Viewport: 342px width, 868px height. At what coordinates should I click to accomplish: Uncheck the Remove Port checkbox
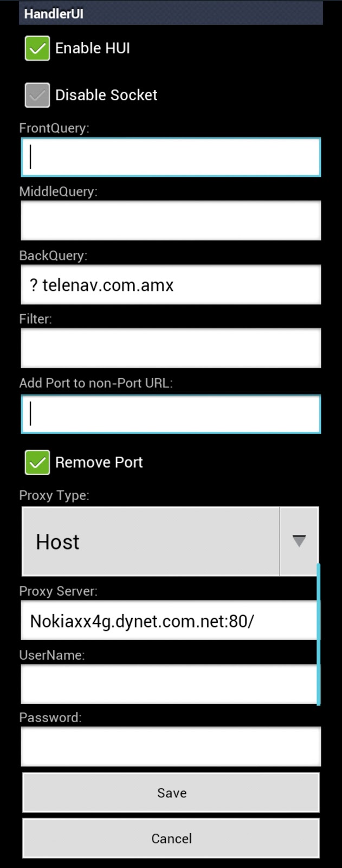(37, 462)
